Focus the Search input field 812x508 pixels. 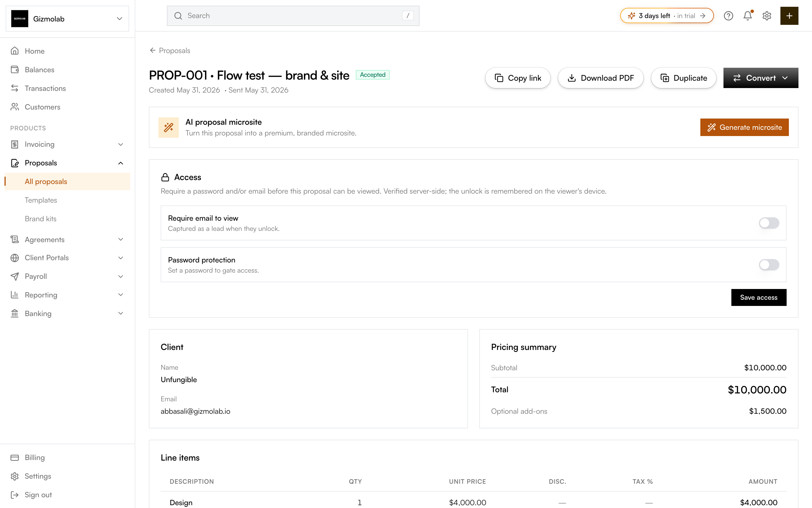293,16
